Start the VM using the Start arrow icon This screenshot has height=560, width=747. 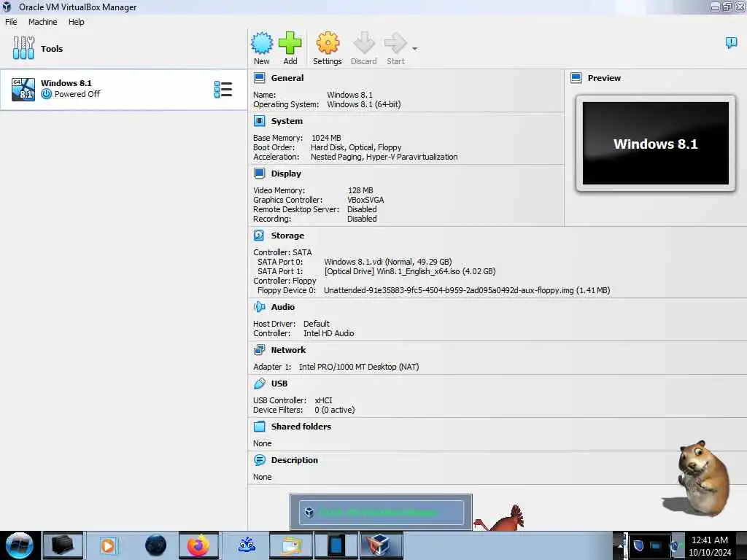click(x=395, y=43)
